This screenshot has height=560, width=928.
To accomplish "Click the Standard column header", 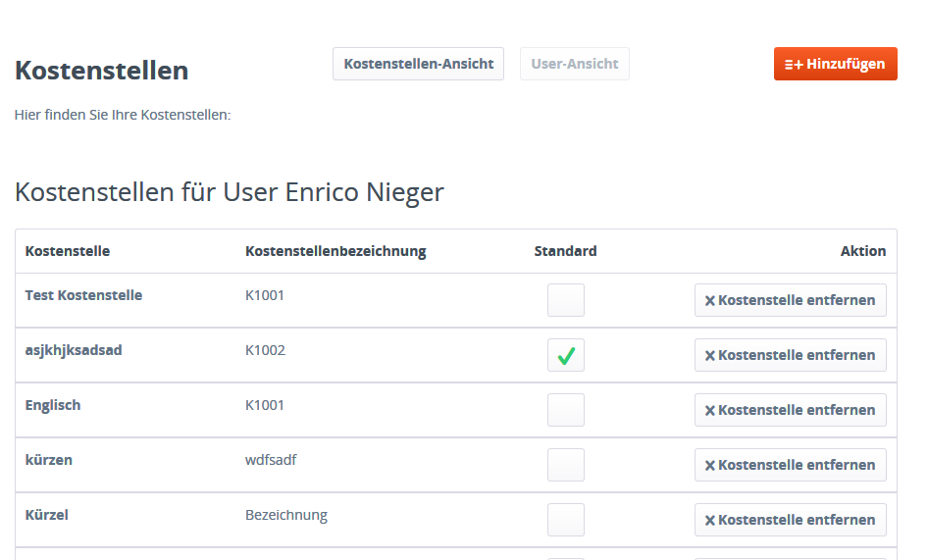I will pos(565,251).
